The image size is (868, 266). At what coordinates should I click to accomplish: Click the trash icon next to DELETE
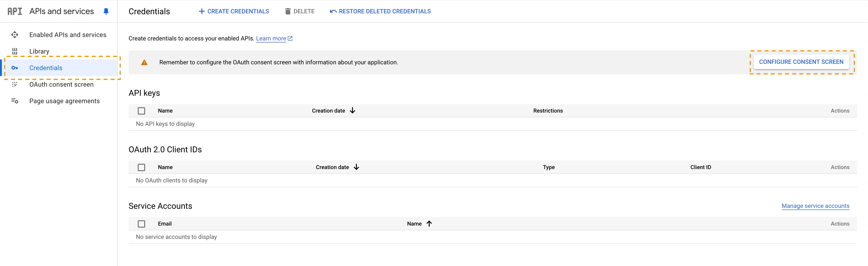pos(288,11)
